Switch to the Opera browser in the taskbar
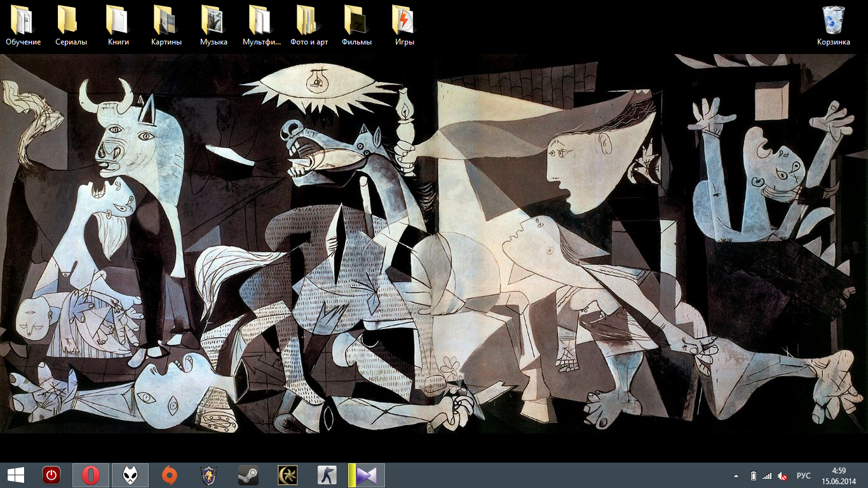The image size is (868, 488). coord(91,475)
